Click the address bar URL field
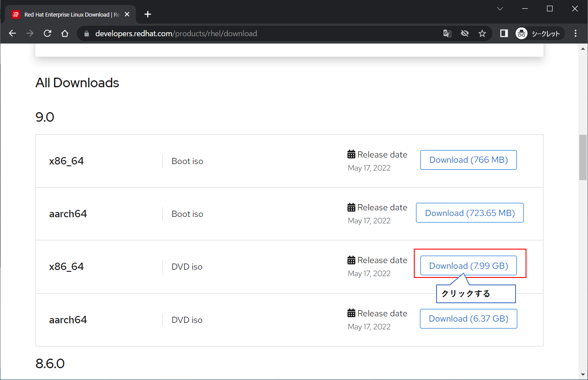This screenshot has width=588, height=380. [262, 34]
